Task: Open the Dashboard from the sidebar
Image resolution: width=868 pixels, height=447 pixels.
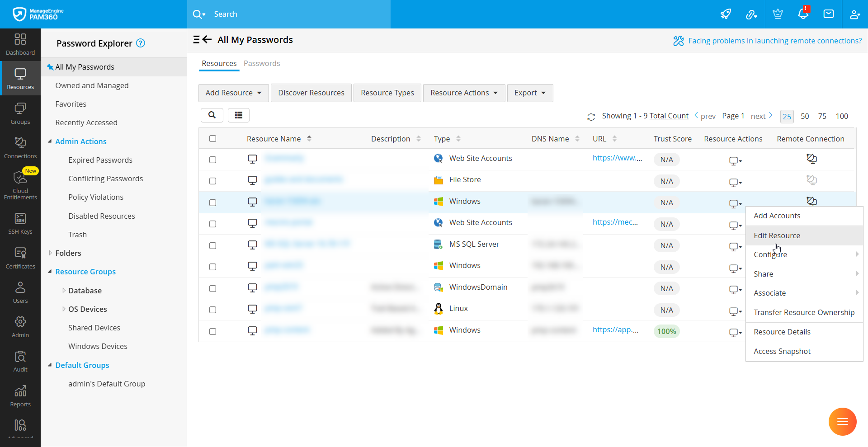Action: coord(20,44)
